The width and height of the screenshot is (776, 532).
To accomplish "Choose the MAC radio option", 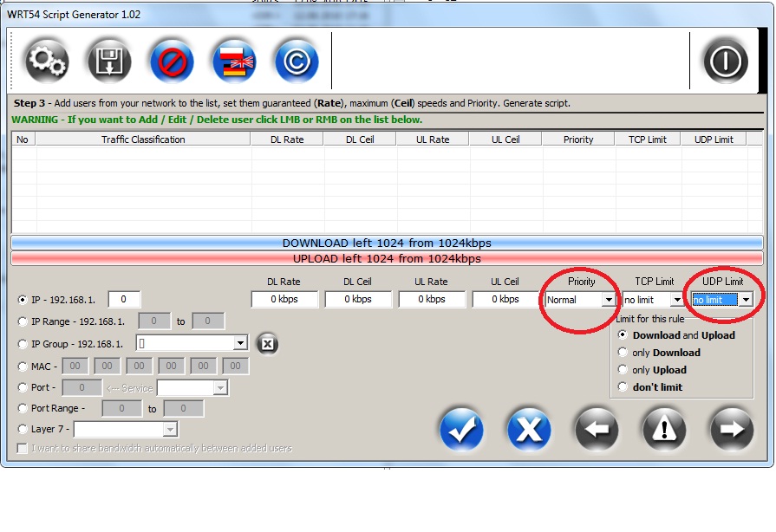I will pyautogui.click(x=23, y=367).
